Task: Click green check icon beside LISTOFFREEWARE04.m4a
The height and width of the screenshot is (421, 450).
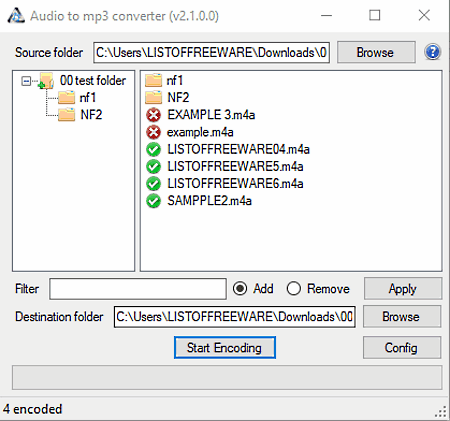Action: [x=153, y=149]
